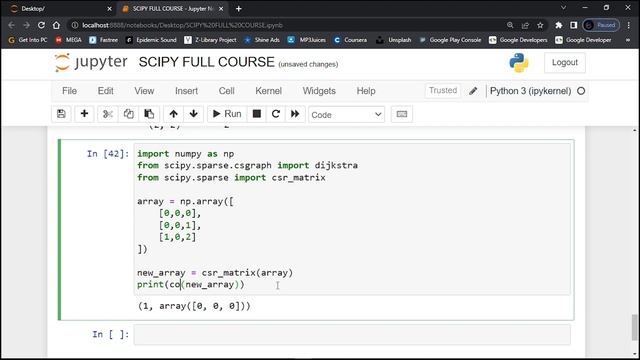Insert cell below with plus icon
Viewport: 640px width, 360px height.
[84, 114]
